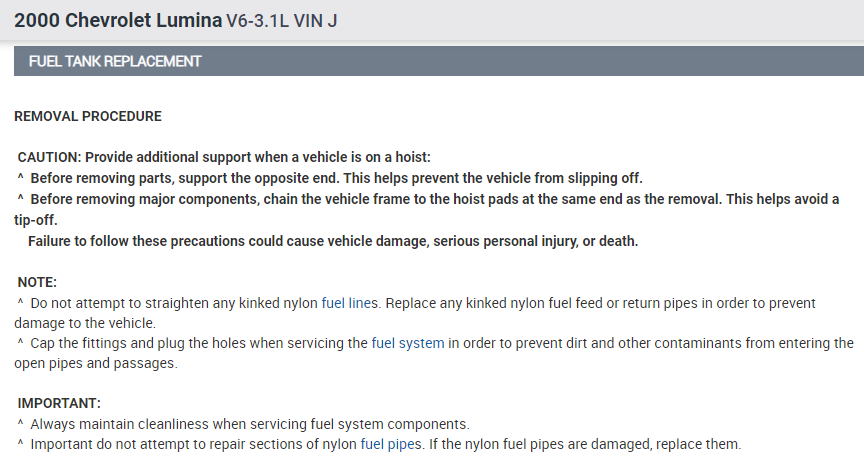Click the NOTE: section heading
864x476 pixels.
37,282
